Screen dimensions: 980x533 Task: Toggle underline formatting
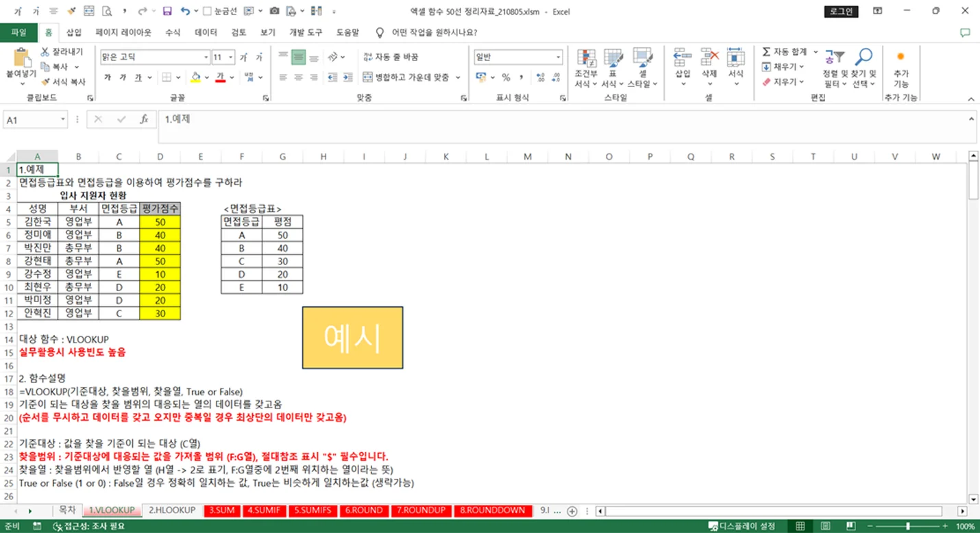pos(138,77)
